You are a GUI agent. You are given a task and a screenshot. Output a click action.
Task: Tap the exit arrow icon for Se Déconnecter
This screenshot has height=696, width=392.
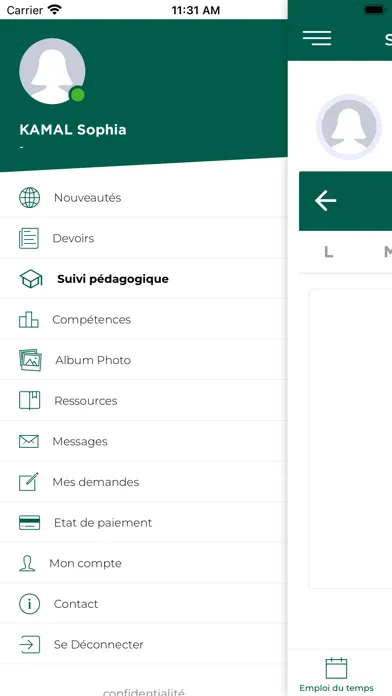pos(29,645)
